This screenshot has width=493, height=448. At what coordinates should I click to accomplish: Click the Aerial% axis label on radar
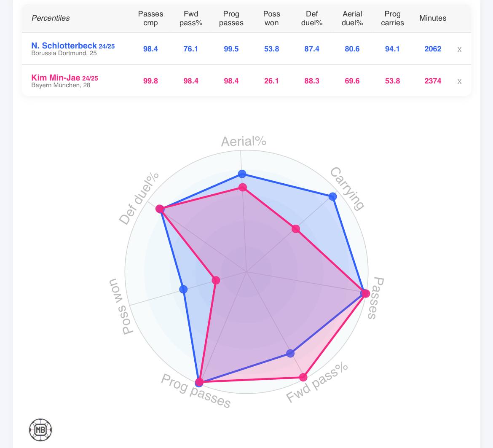click(244, 141)
